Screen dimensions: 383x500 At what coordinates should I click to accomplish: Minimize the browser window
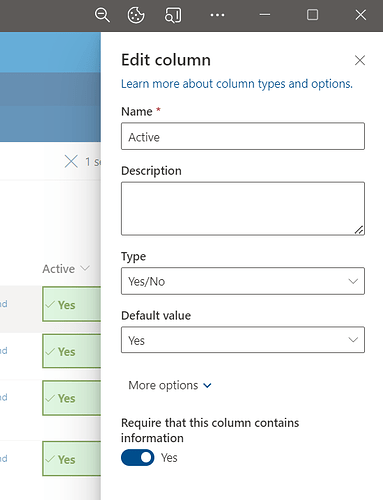pyautogui.click(x=265, y=15)
